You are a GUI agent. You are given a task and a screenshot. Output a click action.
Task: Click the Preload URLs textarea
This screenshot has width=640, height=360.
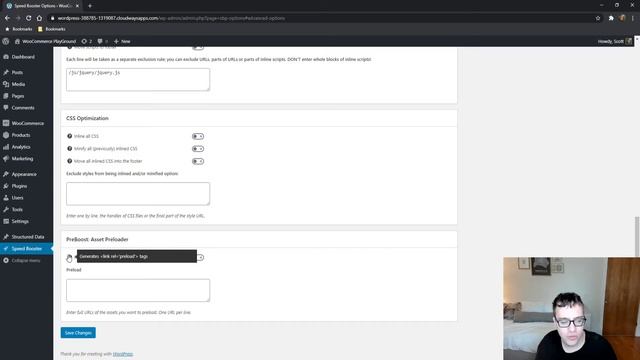pyautogui.click(x=138, y=290)
